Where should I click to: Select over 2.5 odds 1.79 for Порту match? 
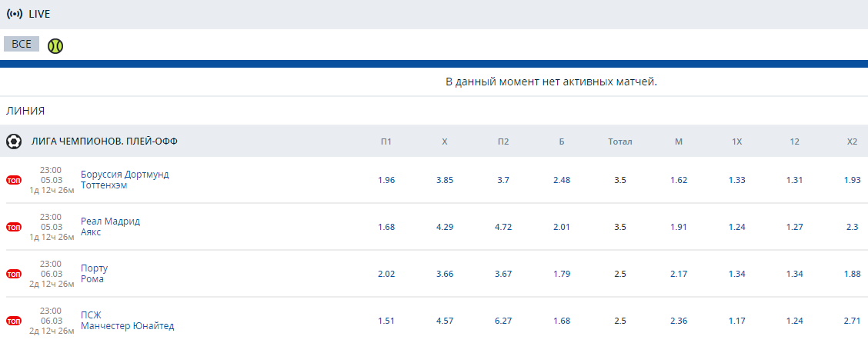(561, 274)
